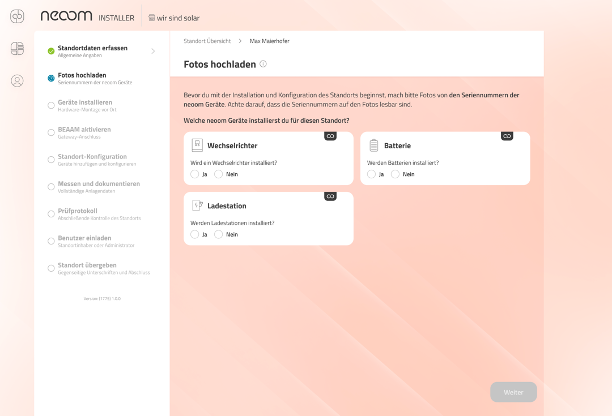Click the Ladestation charger icon
The image size is (612, 416).
(x=197, y=206)
